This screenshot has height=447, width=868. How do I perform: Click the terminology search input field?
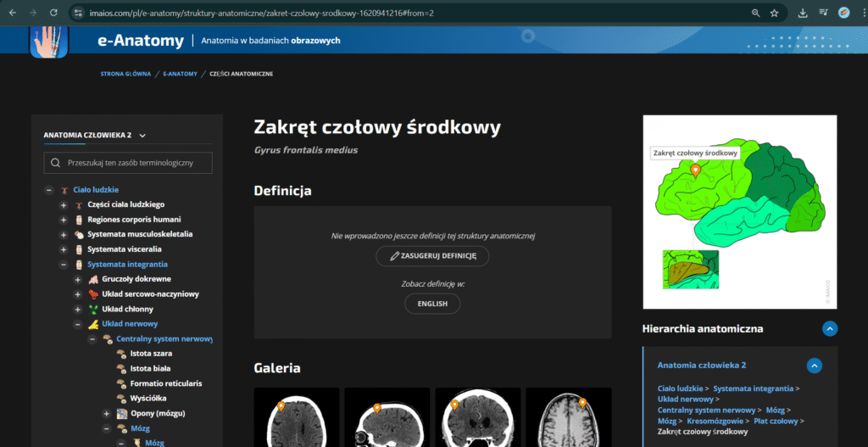click(x=128, y=163)
